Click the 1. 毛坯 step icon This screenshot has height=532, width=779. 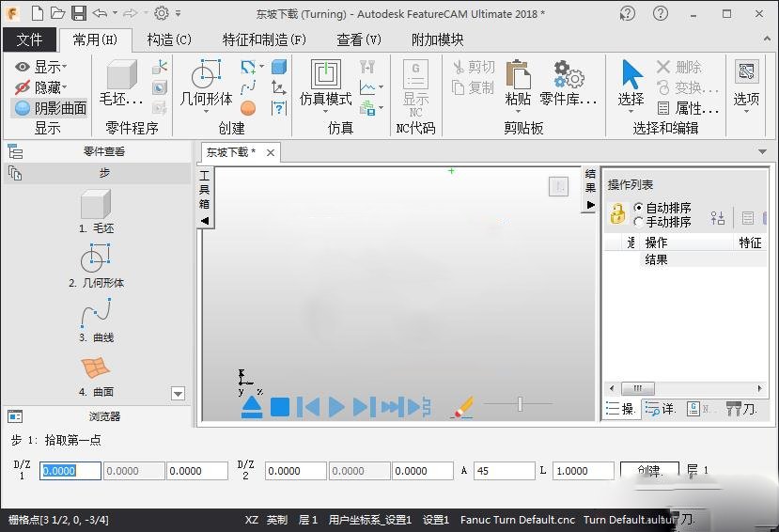96,205
